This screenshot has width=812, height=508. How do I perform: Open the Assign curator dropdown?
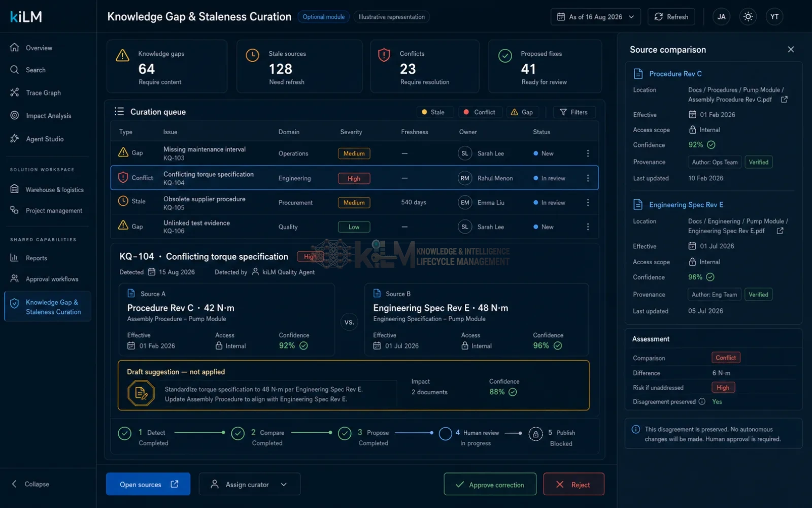(249, 484)
